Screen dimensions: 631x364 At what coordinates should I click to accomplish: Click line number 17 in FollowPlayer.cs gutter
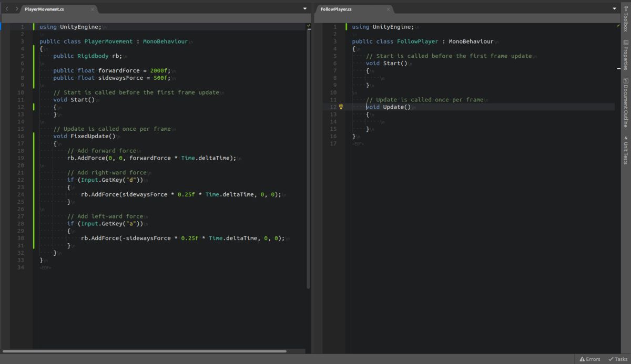333,143
